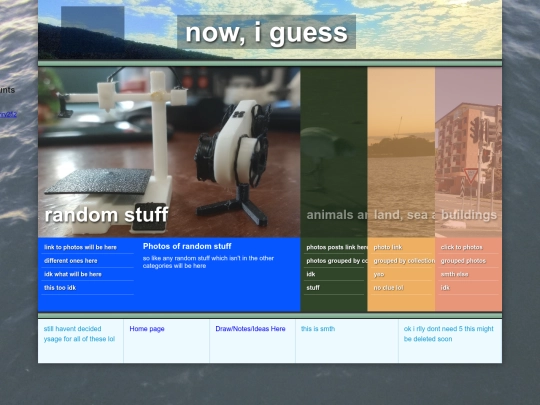
Task: Click the 'Photos of random stuff' heading
Action: 187,246
